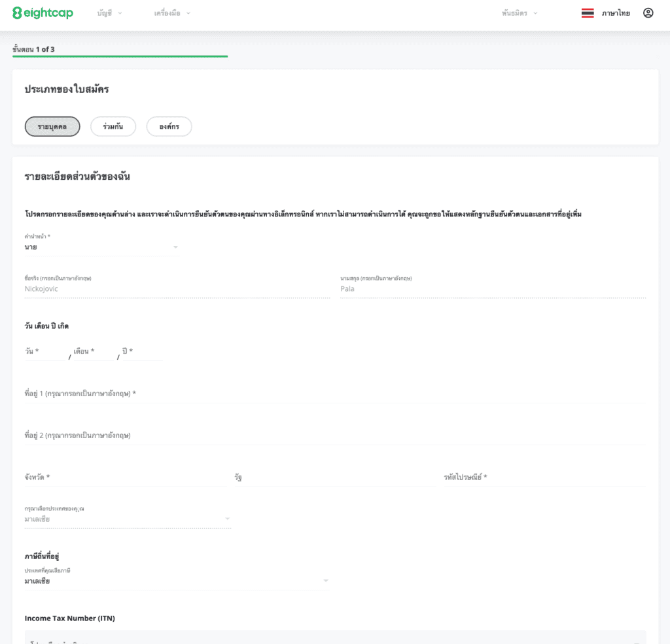Select the รายบุคคล application type

(x=52, y=126)
